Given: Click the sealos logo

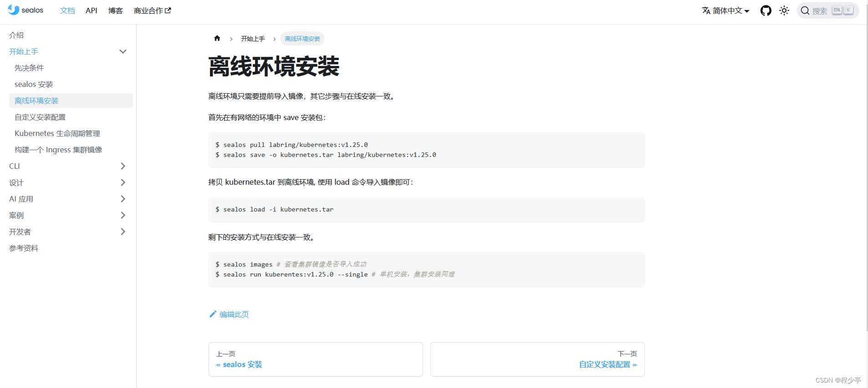Looking at the screenshot, I should [26, 10].
